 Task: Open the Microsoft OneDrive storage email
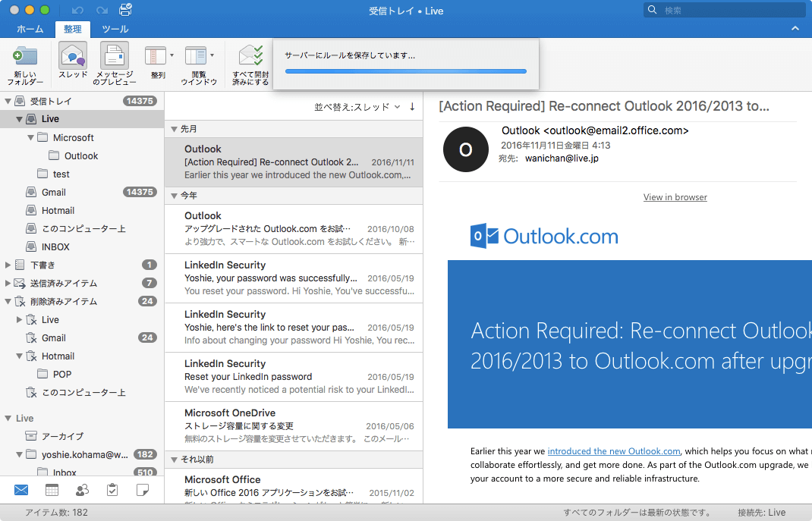(294, 425)
